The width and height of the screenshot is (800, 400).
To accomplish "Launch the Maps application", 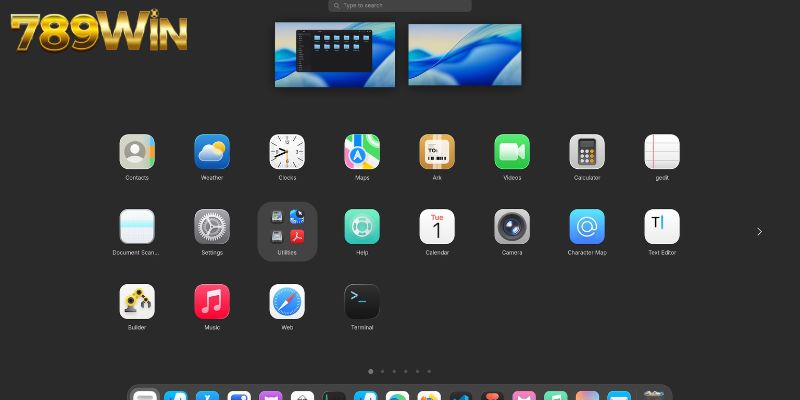I will tap(362, 152).
